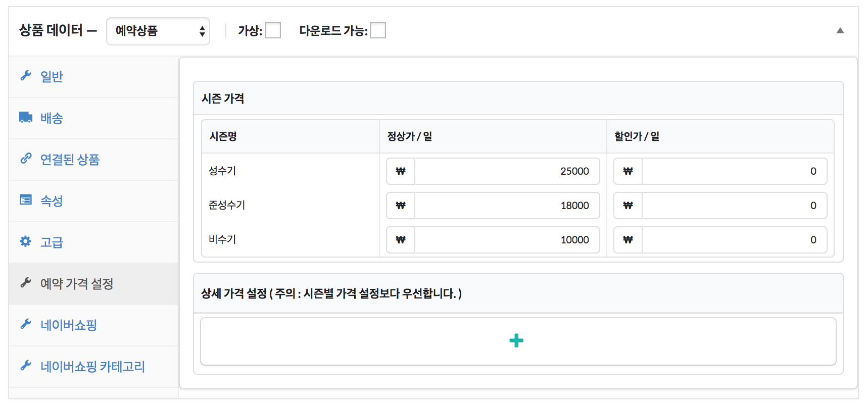Click the list icon next to 속성
The image size is (868, 404).
26,200
